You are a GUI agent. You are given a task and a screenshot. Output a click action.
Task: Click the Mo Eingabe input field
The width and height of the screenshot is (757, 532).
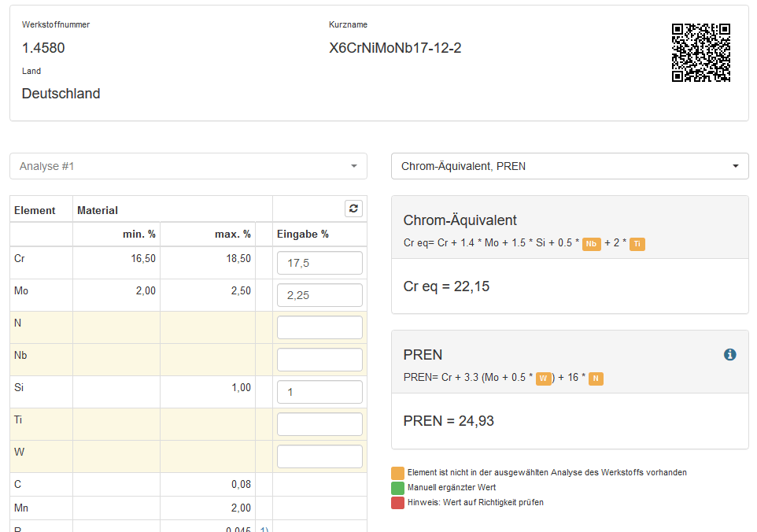[x=319, y=295]
